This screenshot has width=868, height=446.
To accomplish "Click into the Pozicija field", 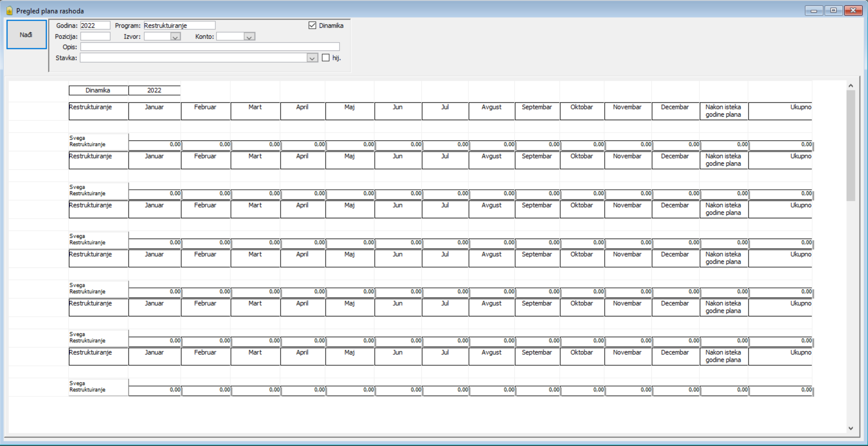I will (95, 36).
